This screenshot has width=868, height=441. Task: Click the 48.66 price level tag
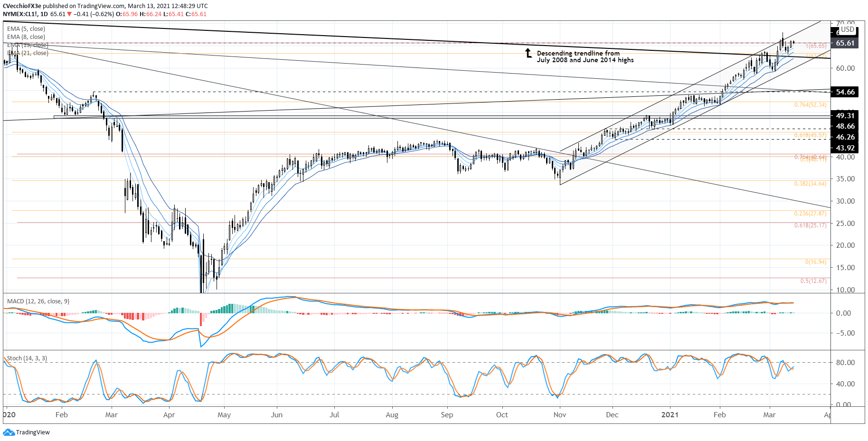[845, 126]
